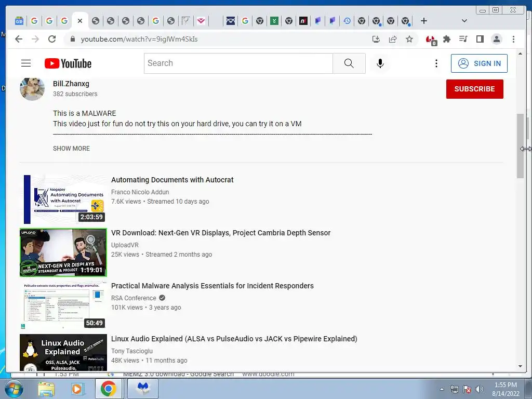Show hidden system tray icons
532x399 pixels.
click(x=442, y=389)
